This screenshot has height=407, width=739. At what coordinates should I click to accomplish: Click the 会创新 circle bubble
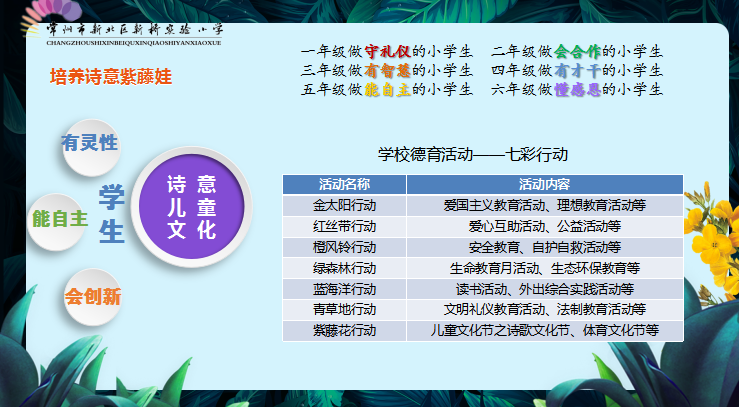[93, 297]
